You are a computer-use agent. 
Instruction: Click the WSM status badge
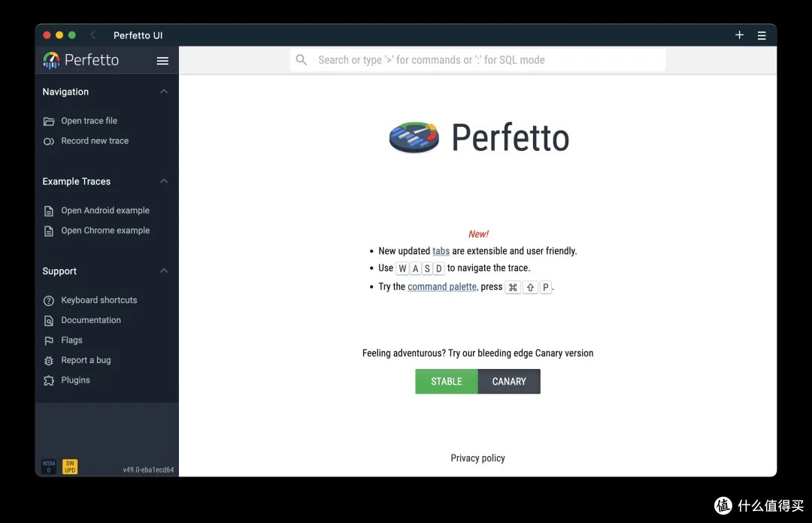(49, 467)
